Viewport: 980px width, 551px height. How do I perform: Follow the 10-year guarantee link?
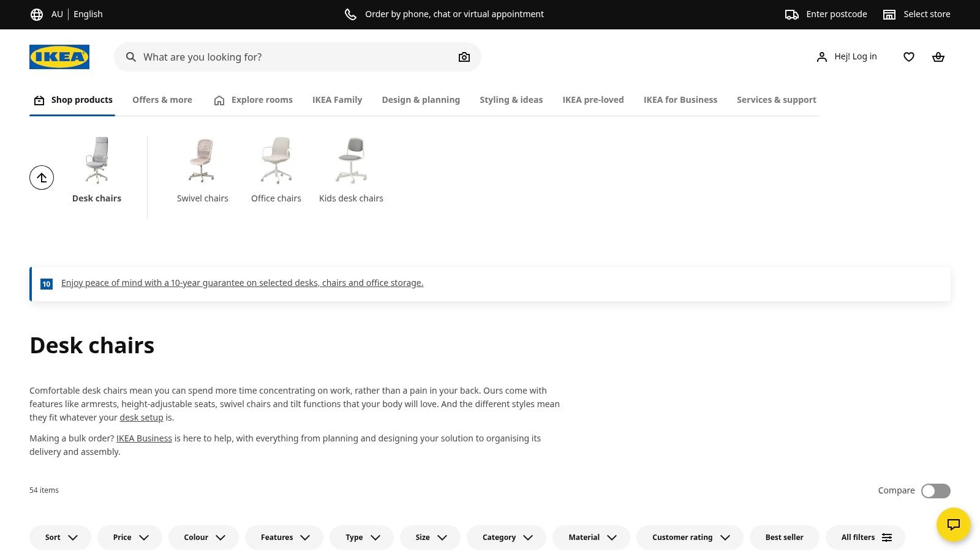click(x=242, y=283)
